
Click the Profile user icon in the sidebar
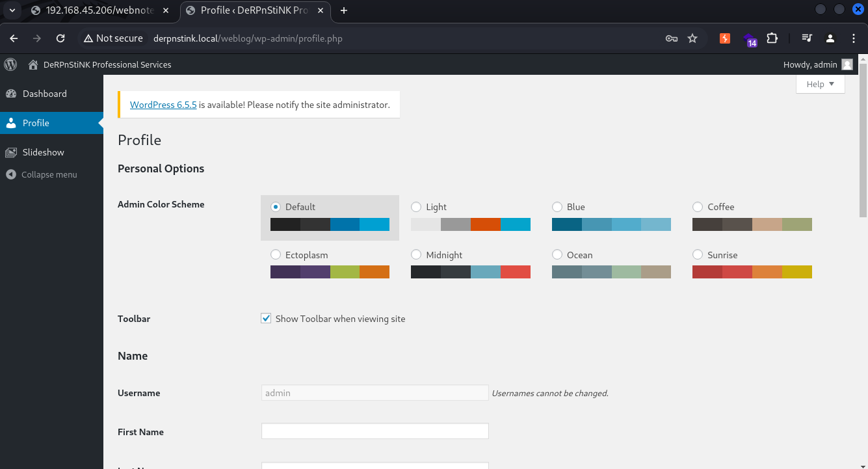pos(10,123)
